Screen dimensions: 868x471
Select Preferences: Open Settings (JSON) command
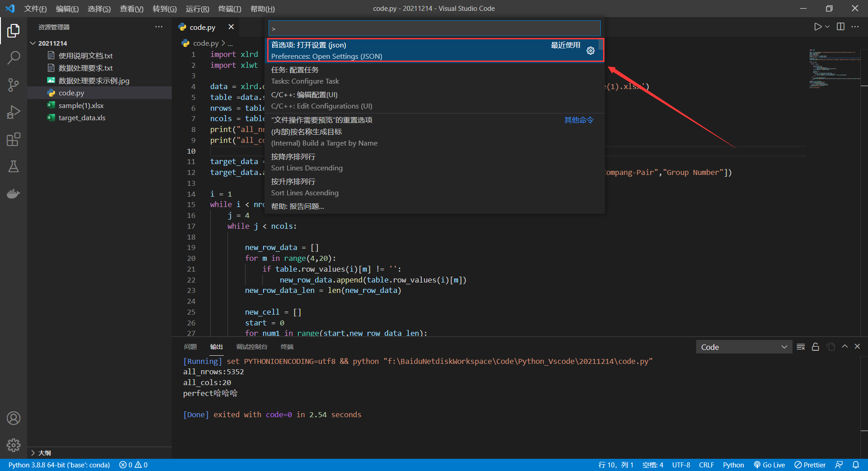434,50
